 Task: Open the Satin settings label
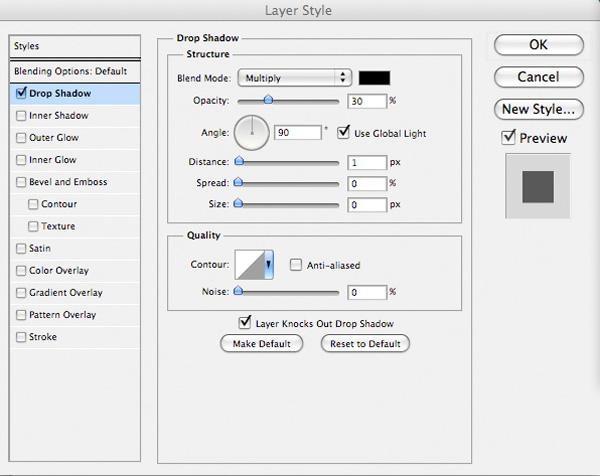click(40, 248)
